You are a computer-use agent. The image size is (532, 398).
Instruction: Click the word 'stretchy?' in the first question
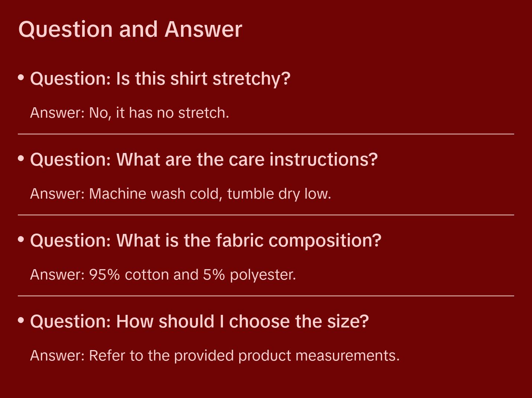pos(252,79)
